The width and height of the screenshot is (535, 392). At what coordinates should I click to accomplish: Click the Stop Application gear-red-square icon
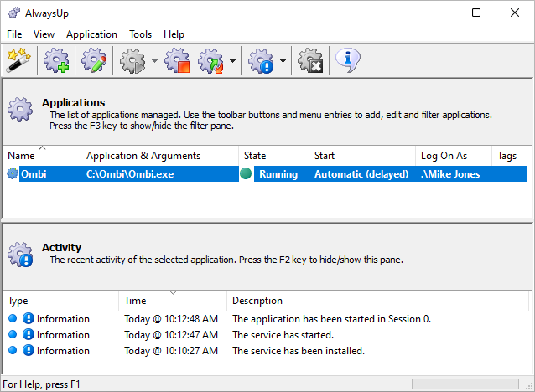click(x=177, y=60)
